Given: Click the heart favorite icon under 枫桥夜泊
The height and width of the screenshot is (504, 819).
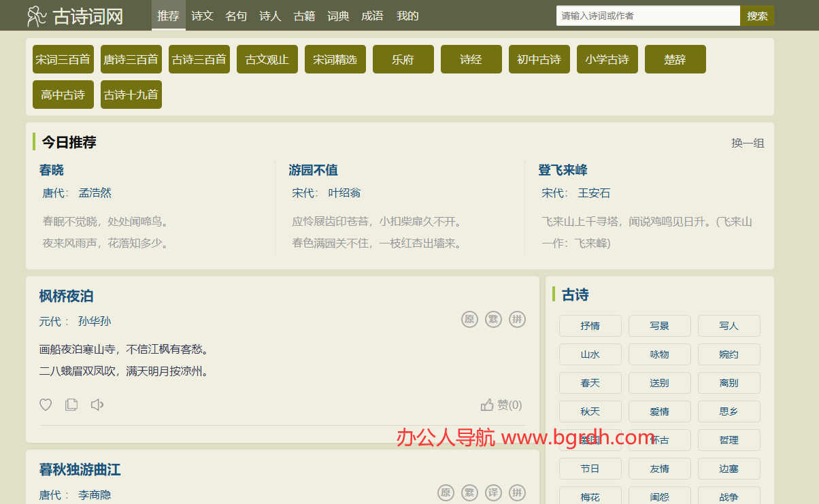Looking at the screenshot, I should pyautogui.click(x=46, y=405).
